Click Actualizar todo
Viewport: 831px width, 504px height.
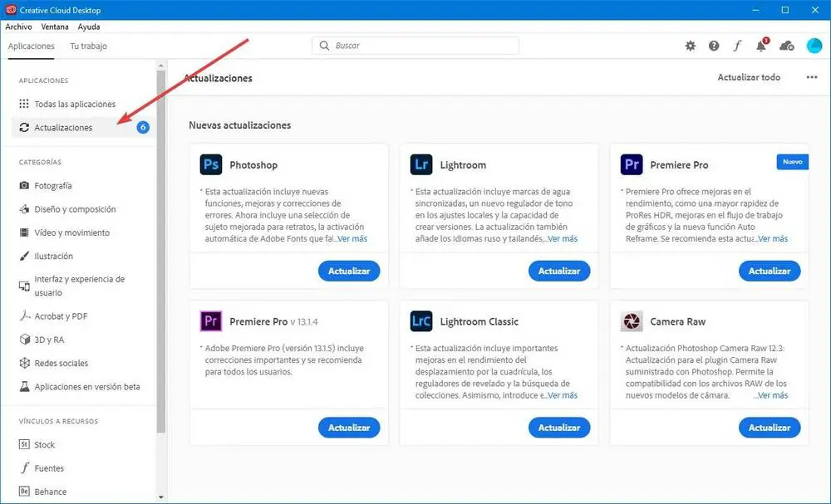749,77
